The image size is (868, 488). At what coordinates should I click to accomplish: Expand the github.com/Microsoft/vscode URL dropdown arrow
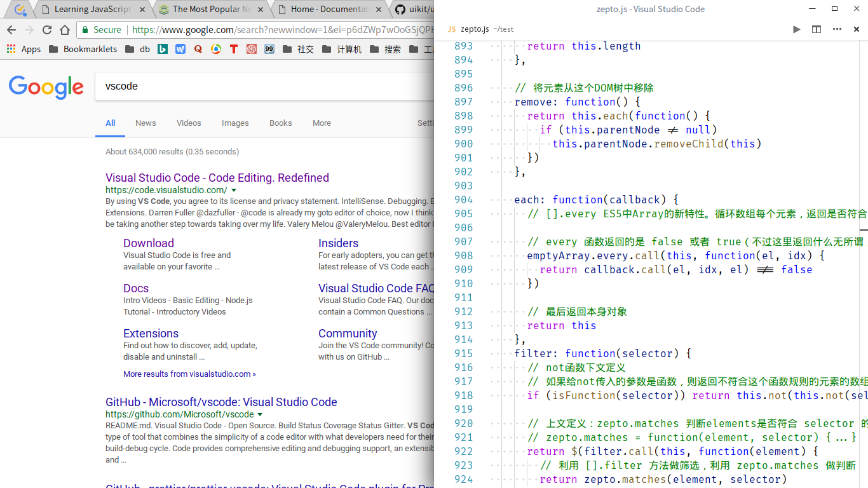(x=260, y=415)
